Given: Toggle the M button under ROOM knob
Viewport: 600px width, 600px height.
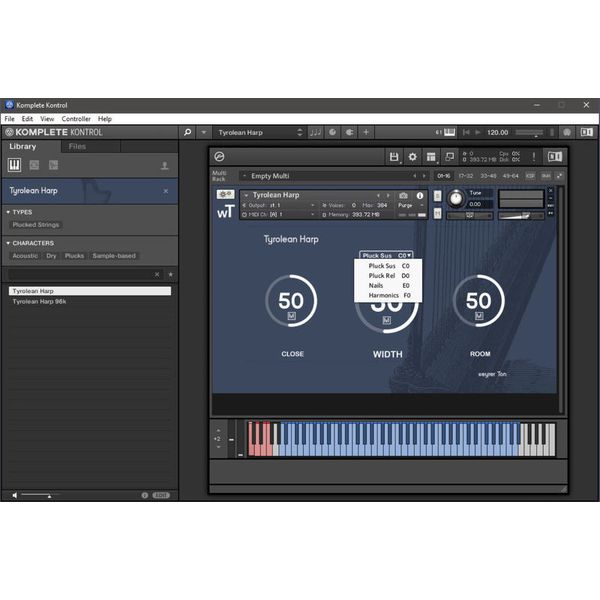Looking at the screenshot, I should [479, 315].
